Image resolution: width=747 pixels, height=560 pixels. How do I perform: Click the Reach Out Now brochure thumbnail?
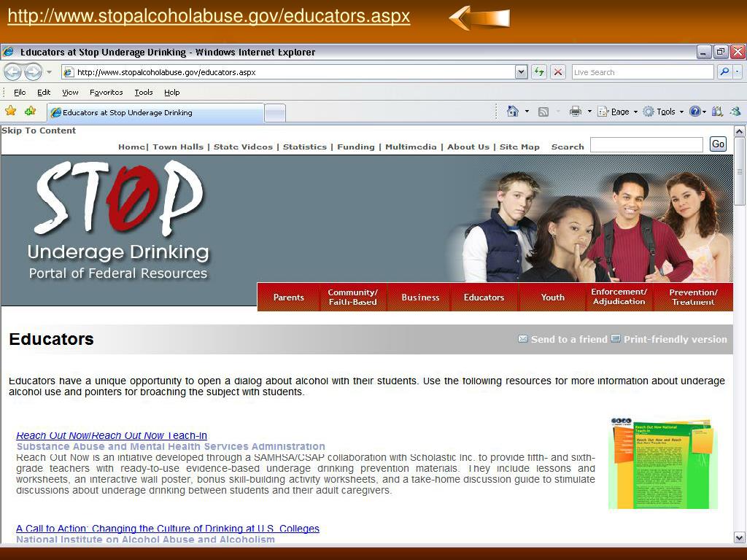tap(663, 463)
